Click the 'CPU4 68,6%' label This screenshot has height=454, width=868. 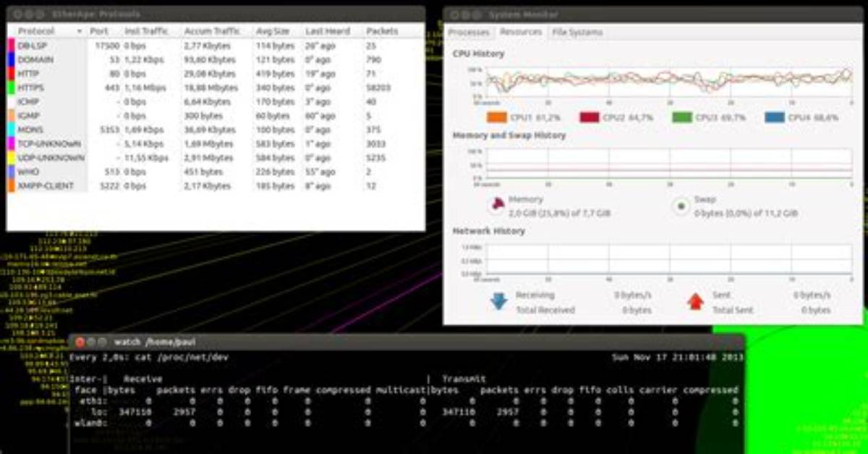(814, 117)
